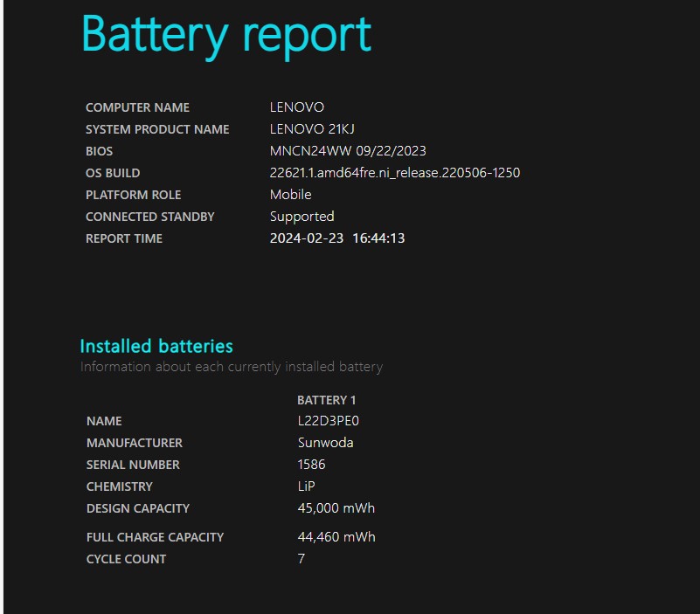Select the platform role value 'Mobile'
The width and height of the screenshot is (700, 614).
pos(291,195)
